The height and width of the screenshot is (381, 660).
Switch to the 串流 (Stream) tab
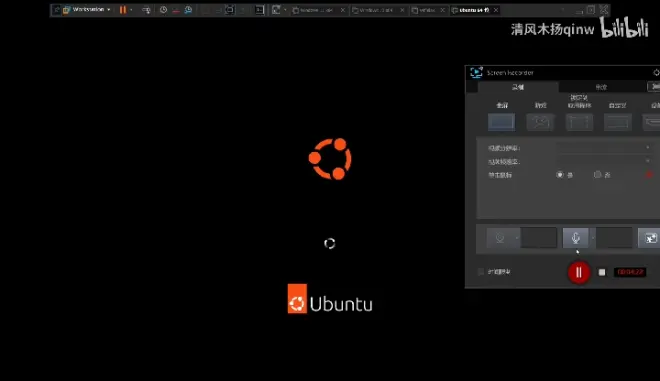[x=601, y=87]
